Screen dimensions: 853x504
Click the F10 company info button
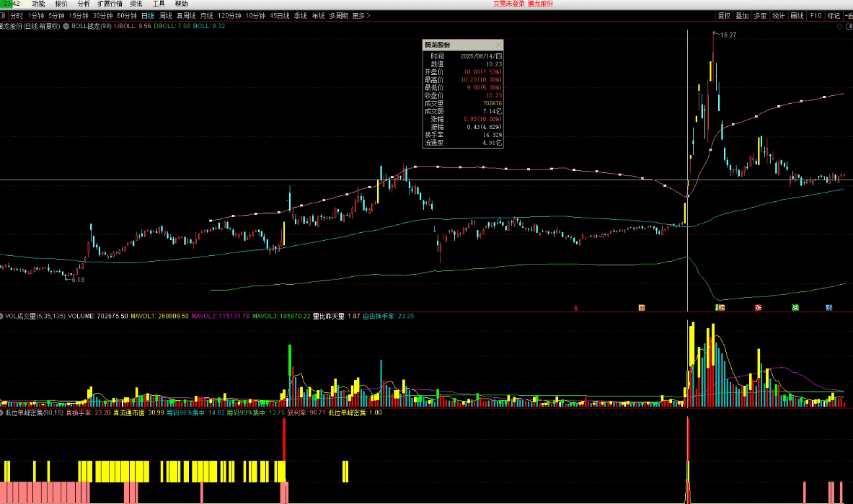[816, 15]
